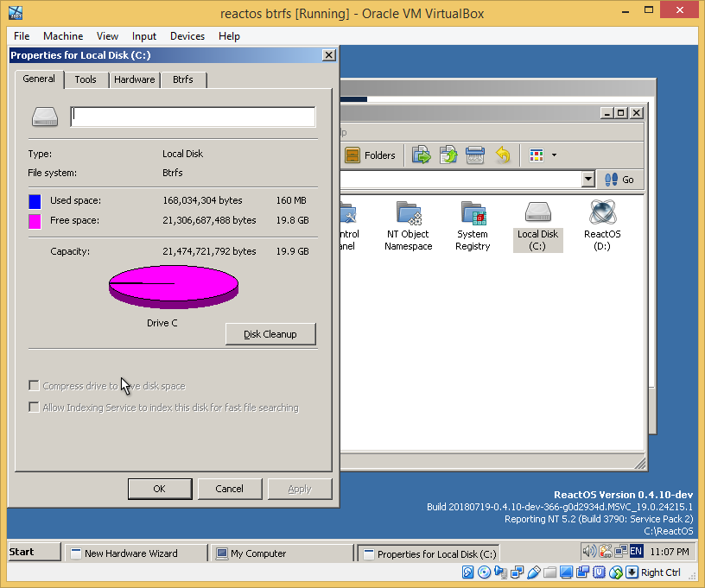The width and height of the screenshot is (705, 588).
Task: Switch to the Btrfs tab
Action: 183,79
